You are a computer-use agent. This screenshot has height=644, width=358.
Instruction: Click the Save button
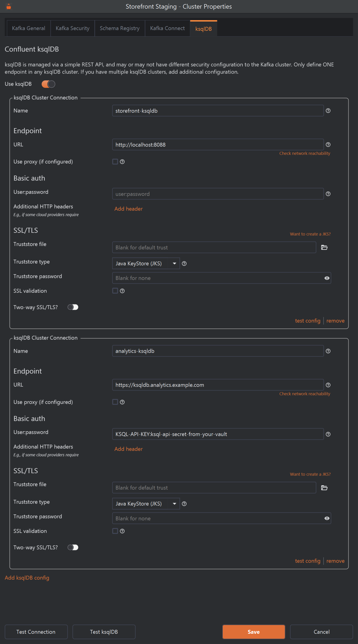pos(253,632)
